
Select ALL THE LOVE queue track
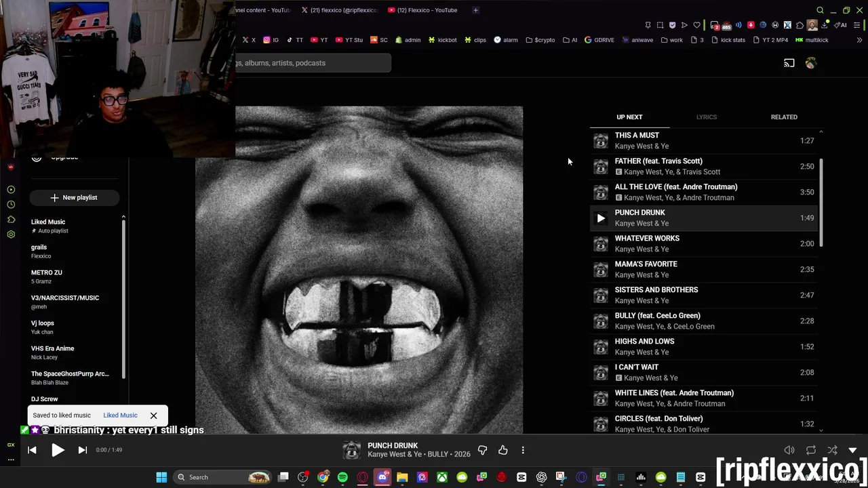(x=703, y=192)
